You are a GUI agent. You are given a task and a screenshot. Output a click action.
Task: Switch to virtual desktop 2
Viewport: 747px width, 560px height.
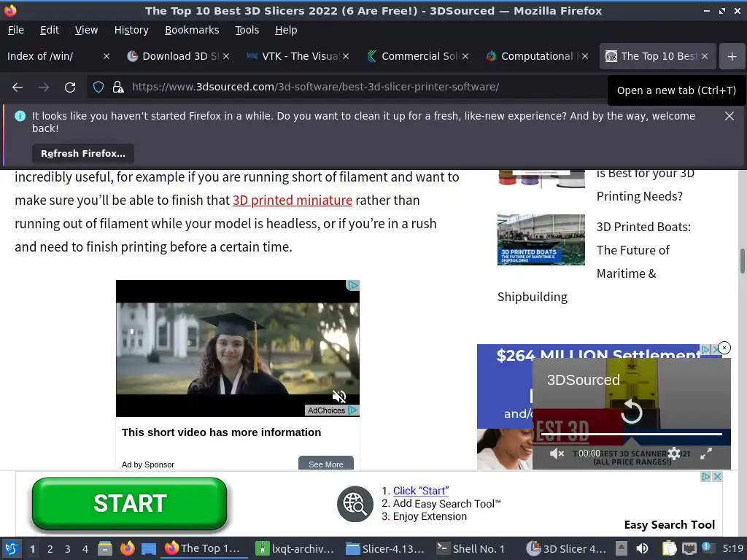coord(50,549)
